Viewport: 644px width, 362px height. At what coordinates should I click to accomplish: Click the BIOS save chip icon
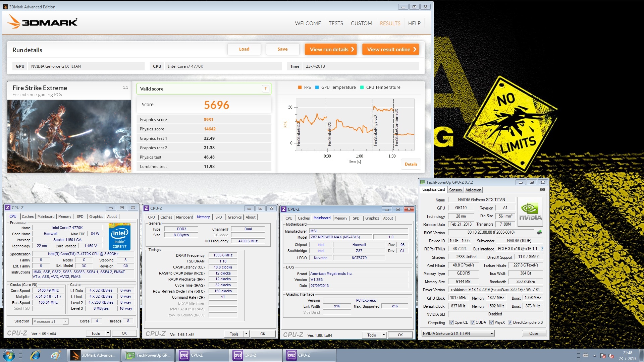click(539, 232)
